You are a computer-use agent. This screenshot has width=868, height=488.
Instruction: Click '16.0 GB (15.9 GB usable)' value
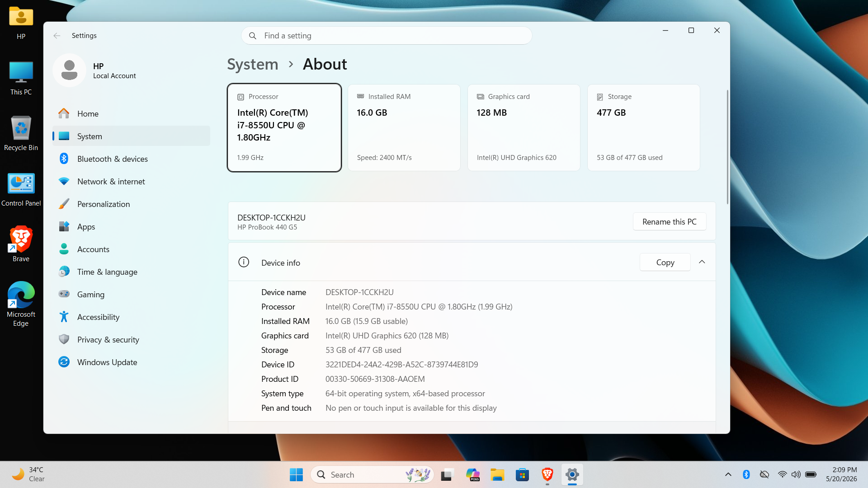(367, 321)
